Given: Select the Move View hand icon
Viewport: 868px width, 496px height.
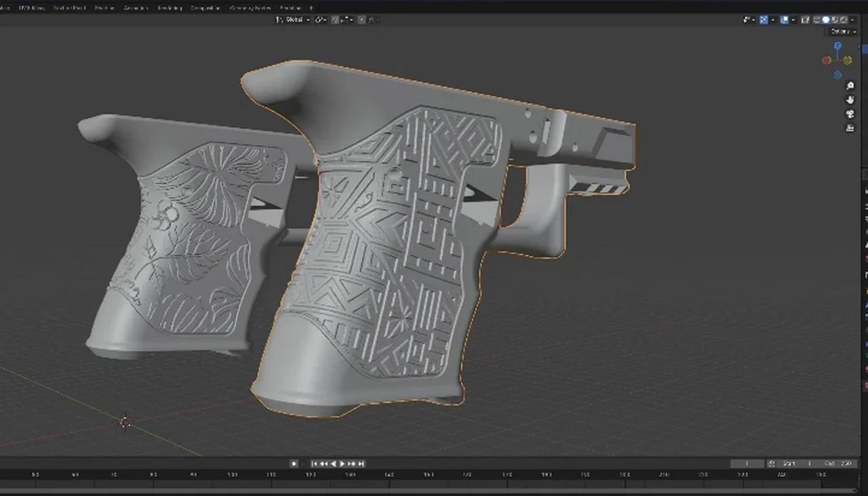Looking at the screenshot, I should (850, 100).
